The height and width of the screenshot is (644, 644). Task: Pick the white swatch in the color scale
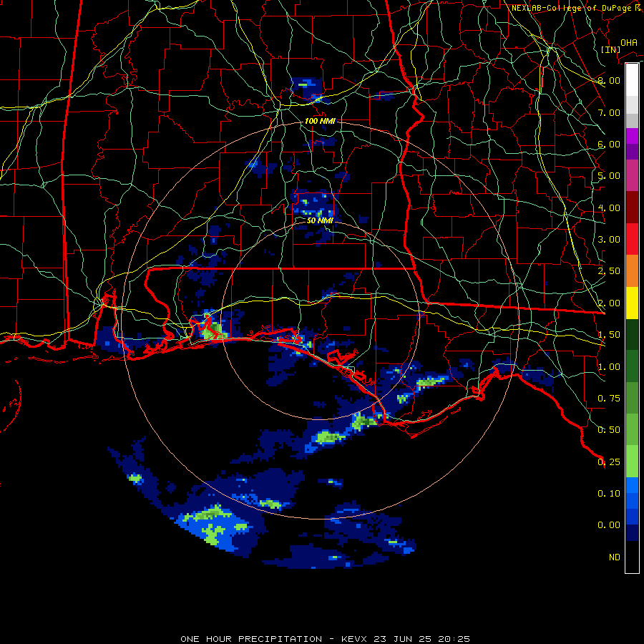click(x=632, y=79)
